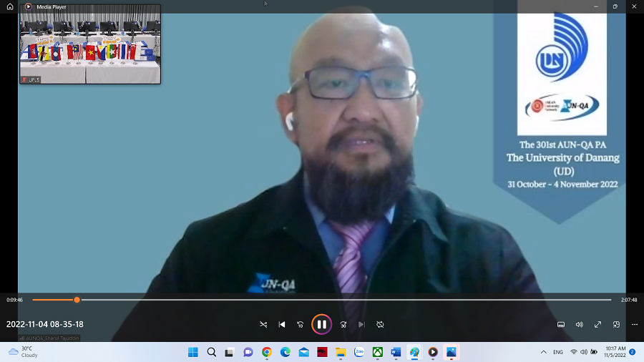Switch to Microsoft Word on the taskbar
Screen dimensions: 644x362
click(396, 352)
